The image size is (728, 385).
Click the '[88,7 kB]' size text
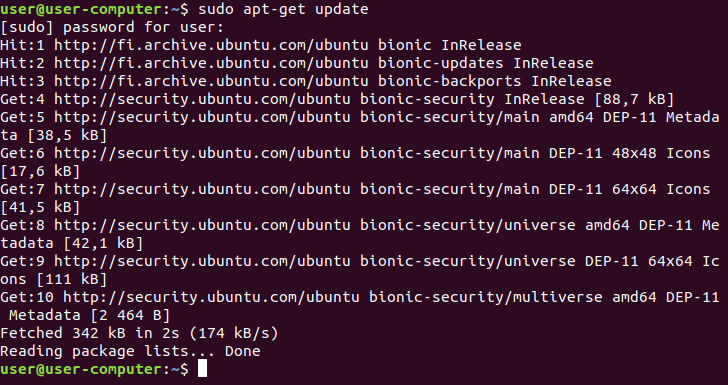click(633, 99)
